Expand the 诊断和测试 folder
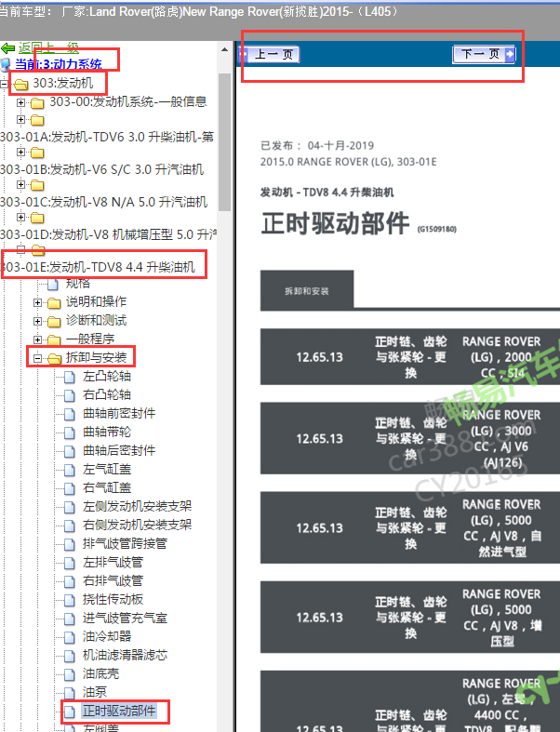 coord(37,321)
